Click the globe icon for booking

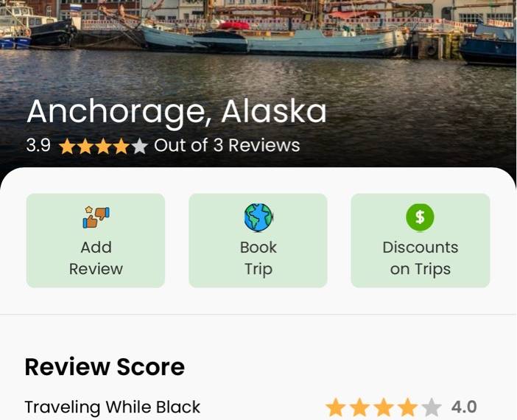coord(258,217)
